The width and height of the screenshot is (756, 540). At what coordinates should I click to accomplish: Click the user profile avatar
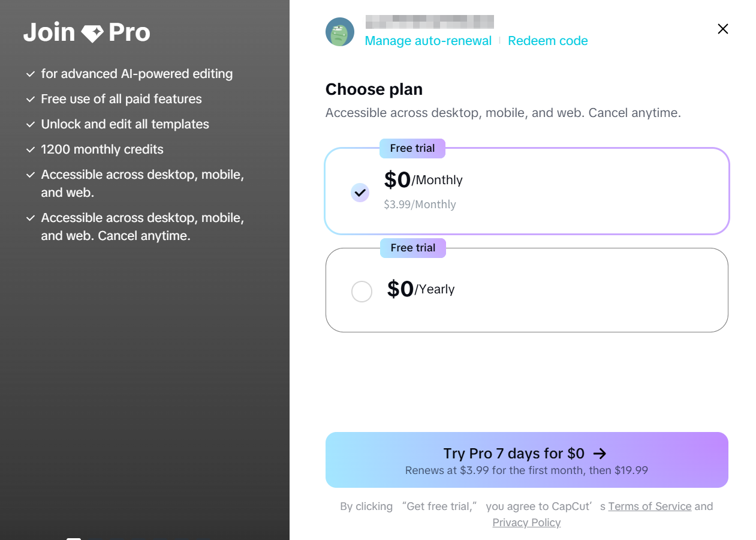[340, 32]
